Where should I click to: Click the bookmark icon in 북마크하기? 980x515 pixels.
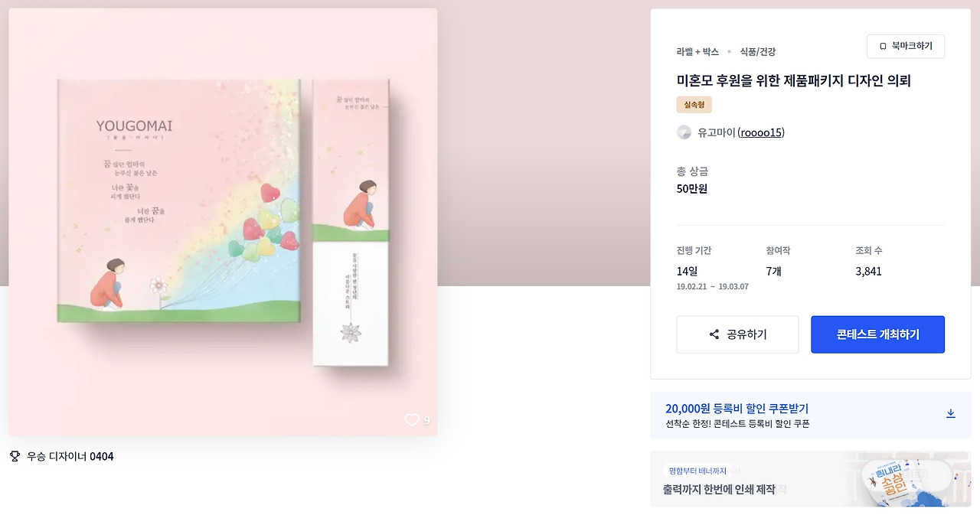(x=883, y=47)
